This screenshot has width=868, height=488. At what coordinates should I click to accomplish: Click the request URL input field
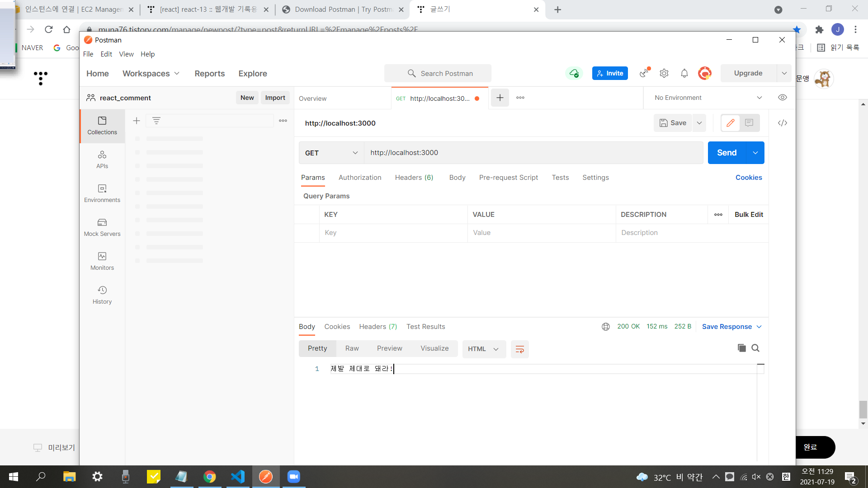point(533,153)
